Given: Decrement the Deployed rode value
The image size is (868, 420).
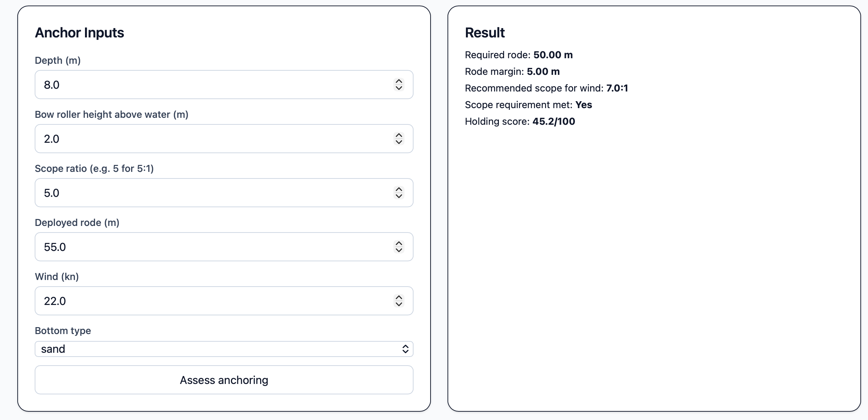Looking at the screenshot, I should (398, 251).
